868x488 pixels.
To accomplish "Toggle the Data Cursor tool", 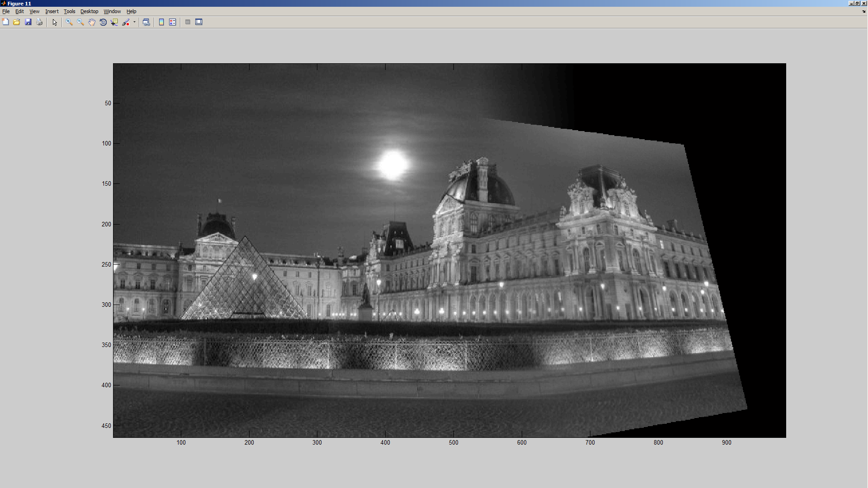I will pyautogui.click(x=114, y=22).
